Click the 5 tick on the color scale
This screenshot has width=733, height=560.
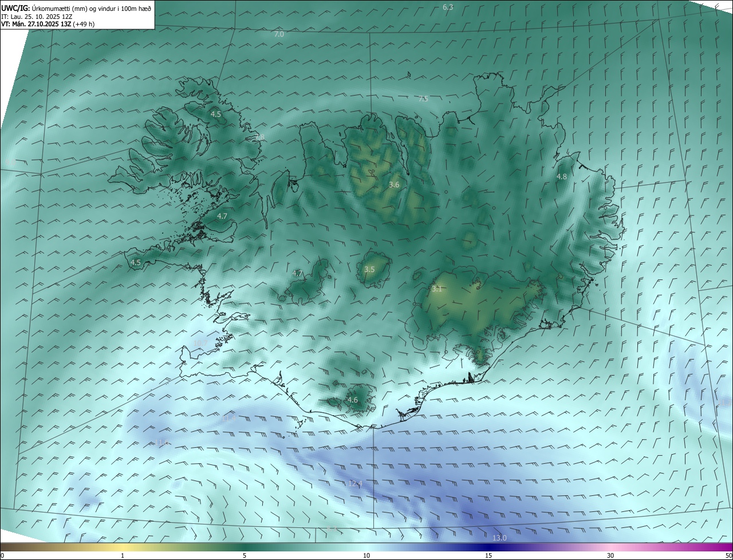(x=245, y=555)
